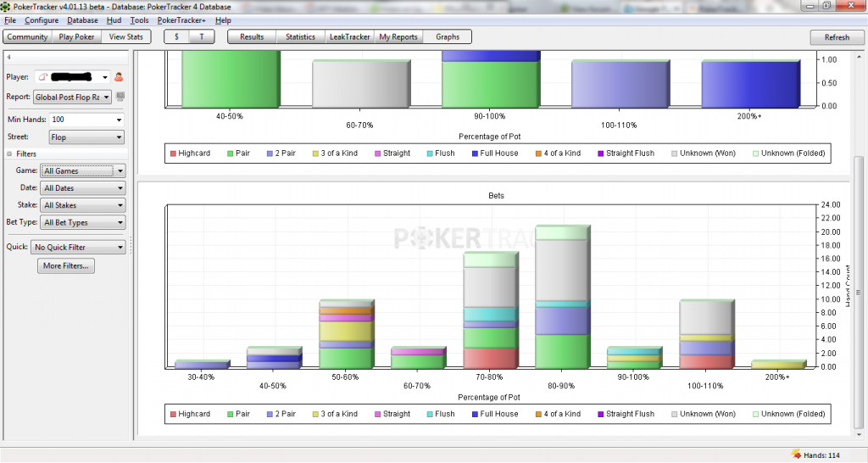Screen dimensions: 868x463
Task: Click 4 of a Kind swatch in Bets legend
Action: 538,415
